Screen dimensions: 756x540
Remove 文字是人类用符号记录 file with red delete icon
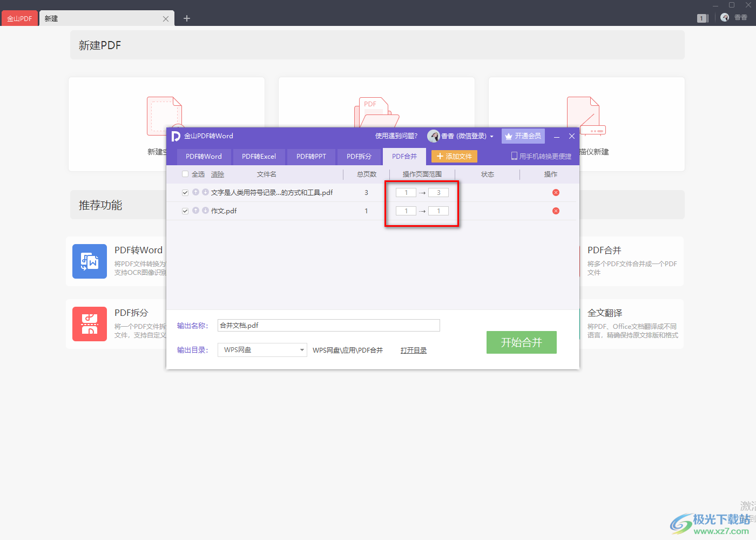pyautogui.click(x=556, y=193)
